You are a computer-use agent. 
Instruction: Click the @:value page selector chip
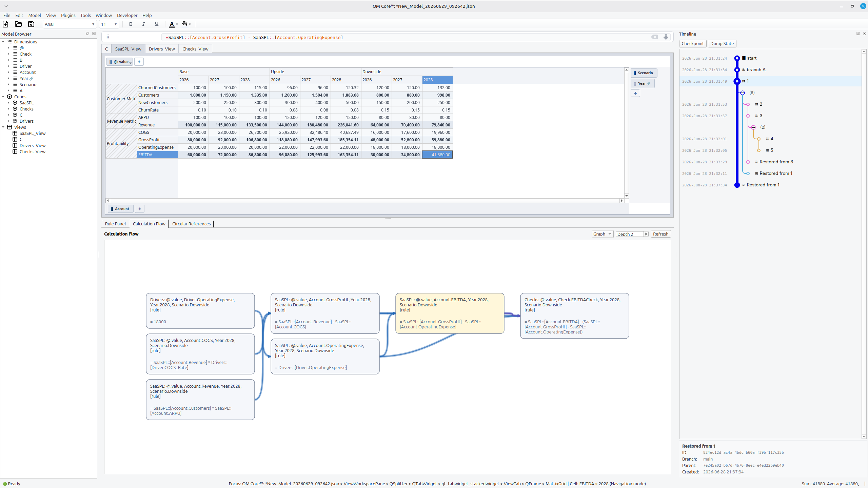point(120,62)
